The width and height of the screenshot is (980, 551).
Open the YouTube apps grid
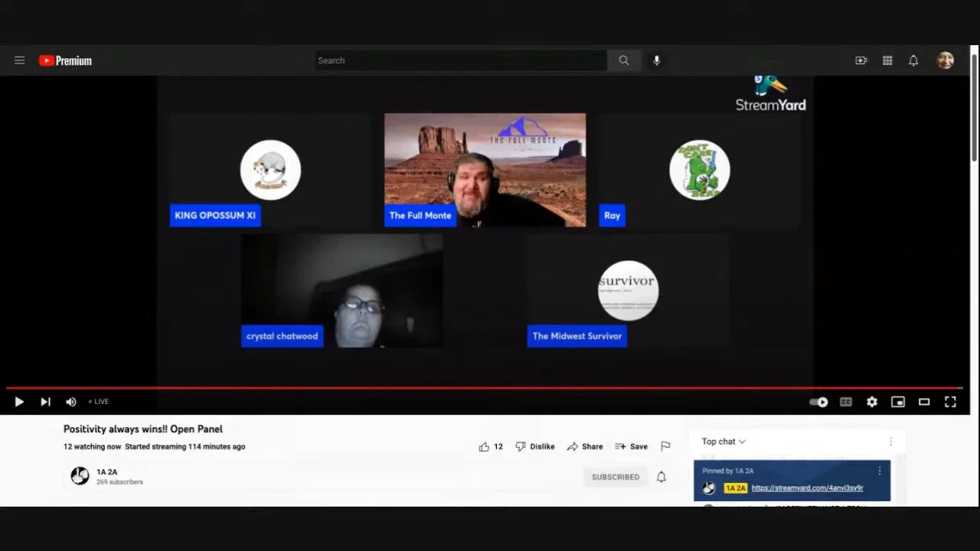click(887, 60)
